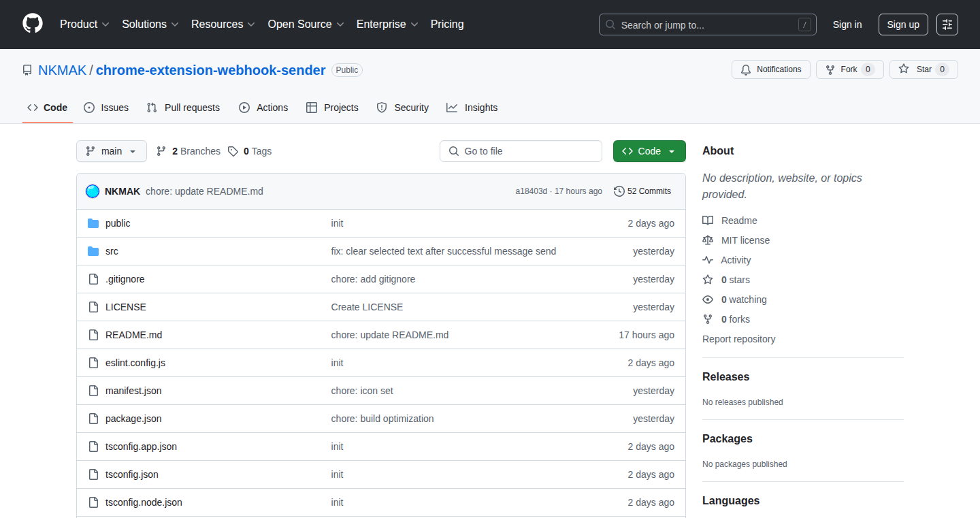Click the tag icon beside 0 Tags
Image resolution: width=980 pixels, height=518 pixels.
tap(233, 151)
